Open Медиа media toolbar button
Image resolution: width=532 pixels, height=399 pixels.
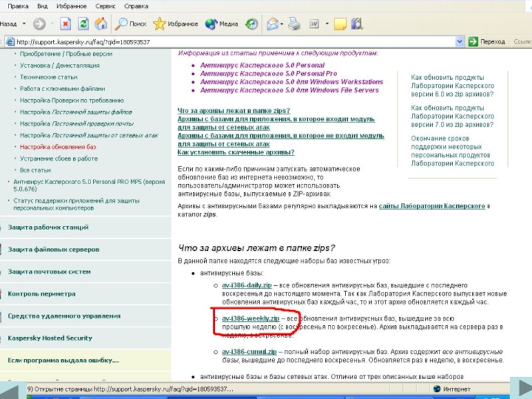point(221,24)
